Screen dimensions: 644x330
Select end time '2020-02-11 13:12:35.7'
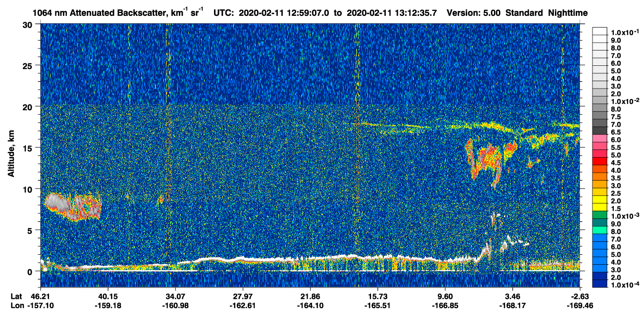point(392,12)
